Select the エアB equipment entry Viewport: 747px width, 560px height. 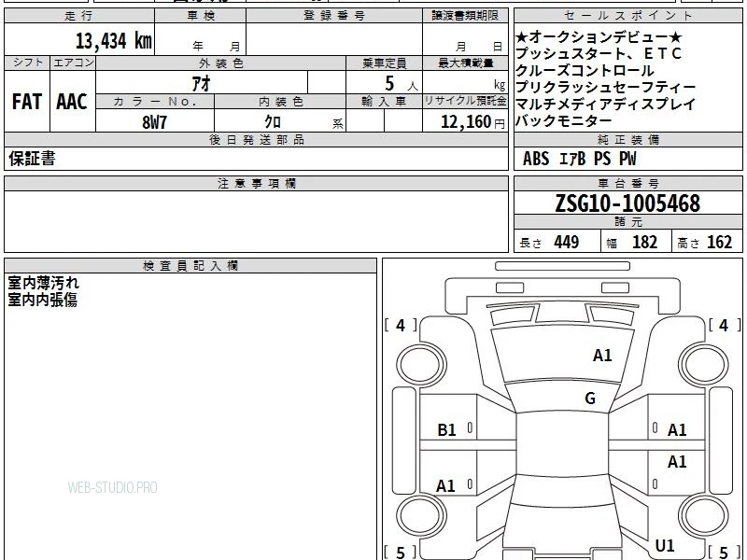(x=572, y=159)
